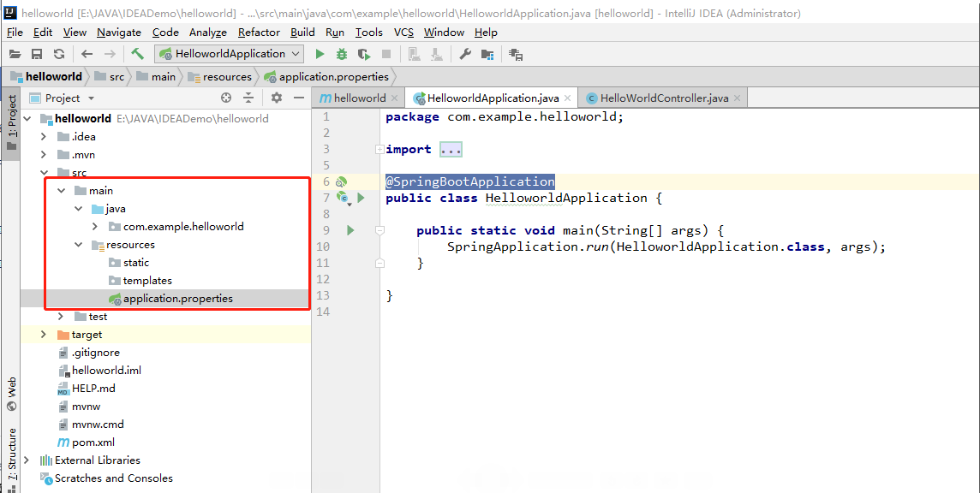This screenshot has height=493, width=980.
Task: Open the File menu
Action: (15, 33)
